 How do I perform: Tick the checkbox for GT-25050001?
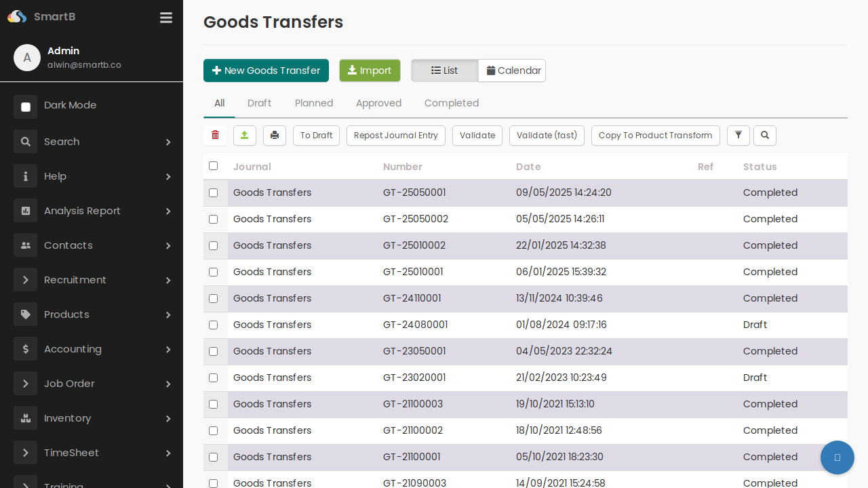213,192
